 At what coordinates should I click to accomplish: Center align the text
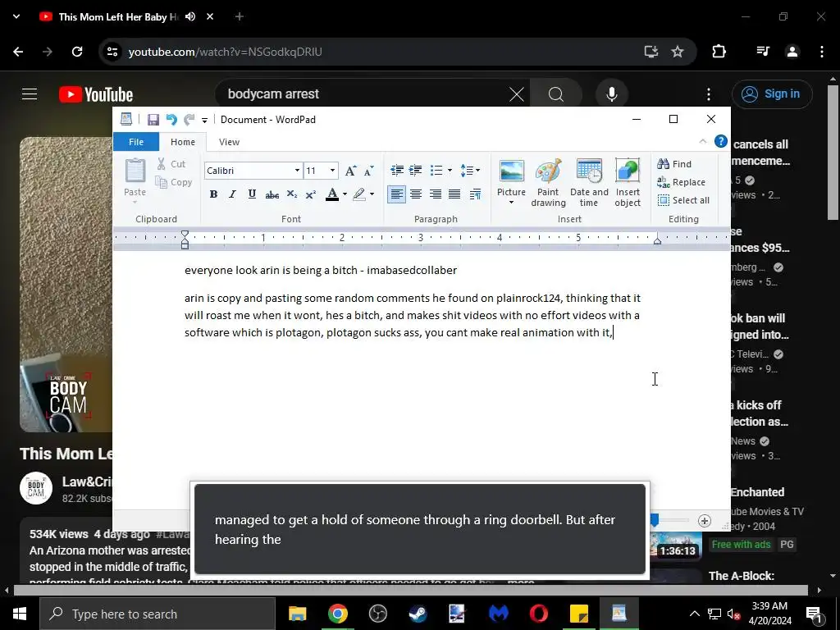pos(416,194)
